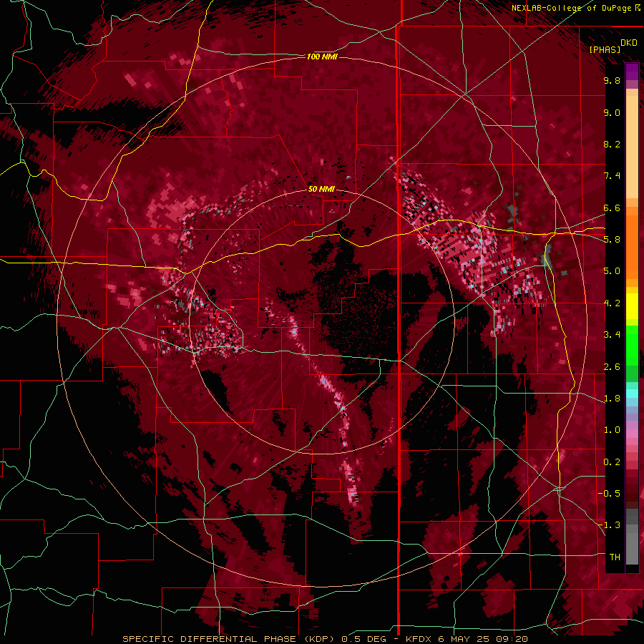This screenshot has height=644, width=644.
Task: Click the 9.8 value on the legend
Action: (612, 81)
